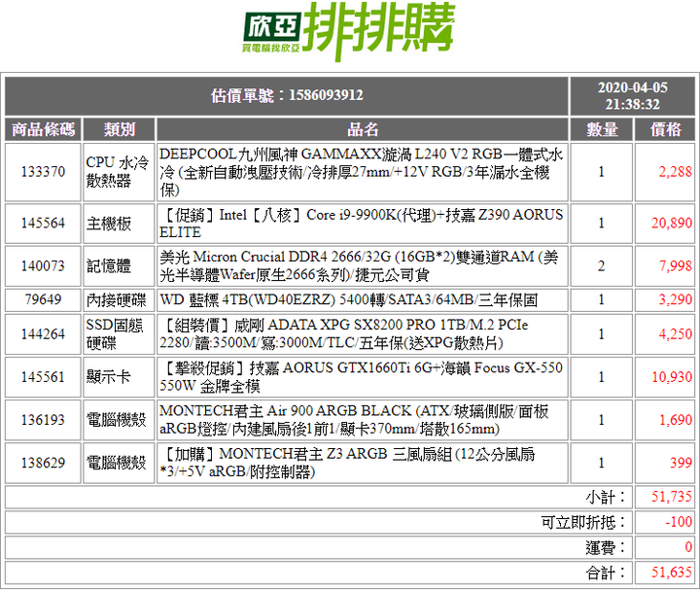Click the DEEPCOOL GAMMAXX L240 V2 product name
Viewport: 700px width, 591px height.
pos(363,172)
